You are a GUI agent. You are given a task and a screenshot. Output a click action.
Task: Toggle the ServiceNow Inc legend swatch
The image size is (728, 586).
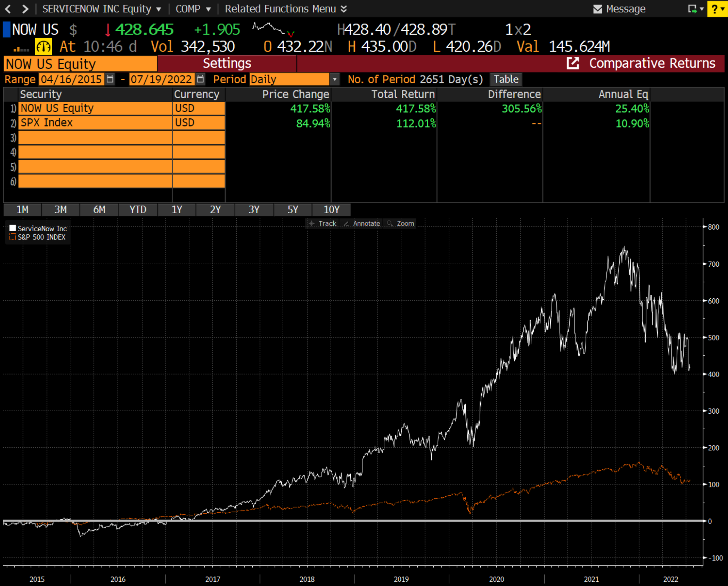pos(12,228)
